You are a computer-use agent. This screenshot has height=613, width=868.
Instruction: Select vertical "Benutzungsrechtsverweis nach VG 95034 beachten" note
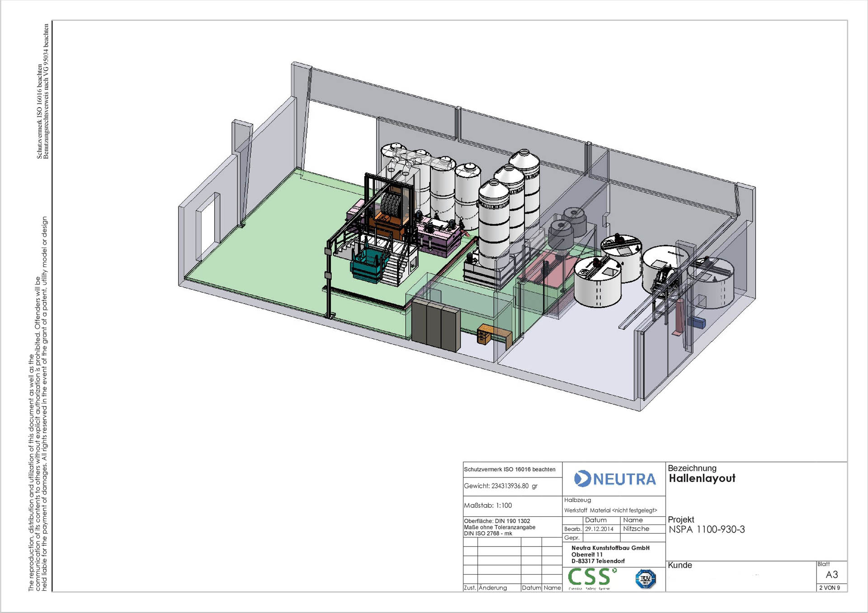coord(46,91)
